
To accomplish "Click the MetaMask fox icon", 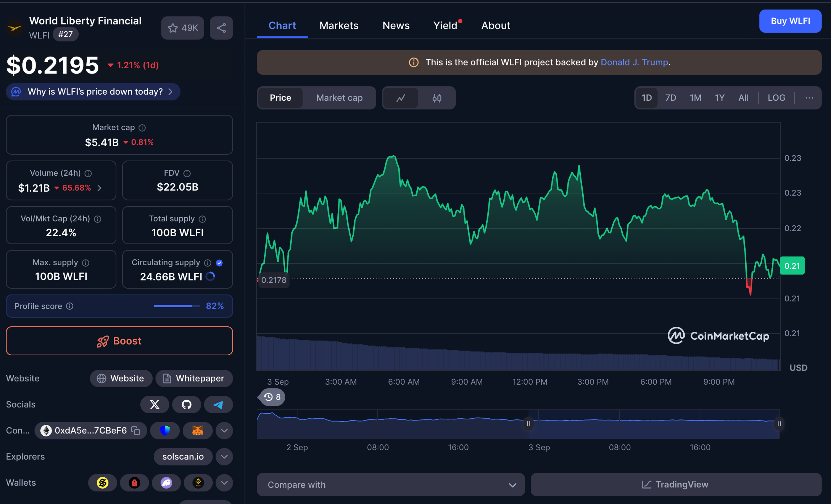I will click(x=197, y=430).
